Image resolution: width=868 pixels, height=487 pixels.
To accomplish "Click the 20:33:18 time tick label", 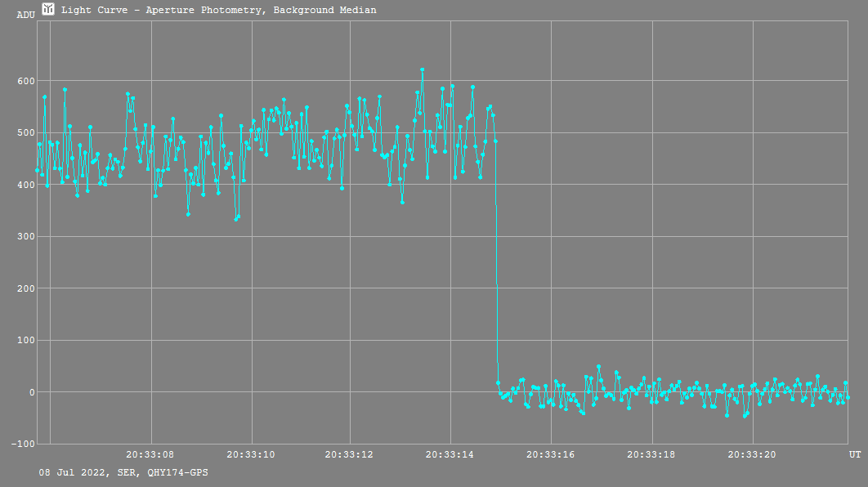I will point(651,453).
